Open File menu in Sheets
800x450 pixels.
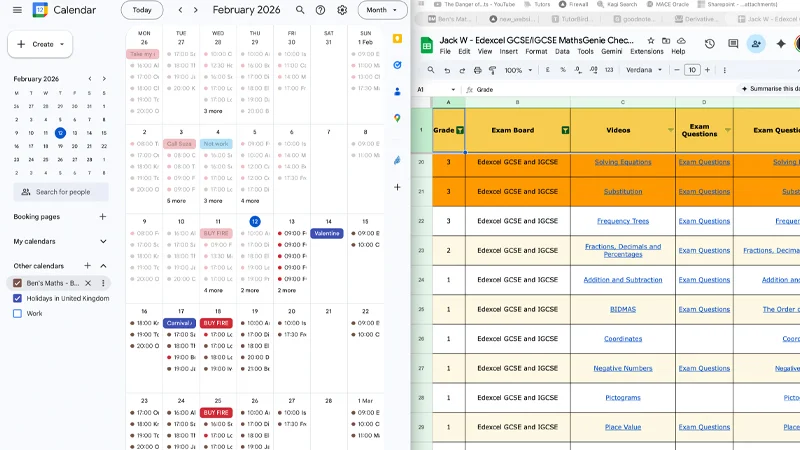tap(445, 52)
